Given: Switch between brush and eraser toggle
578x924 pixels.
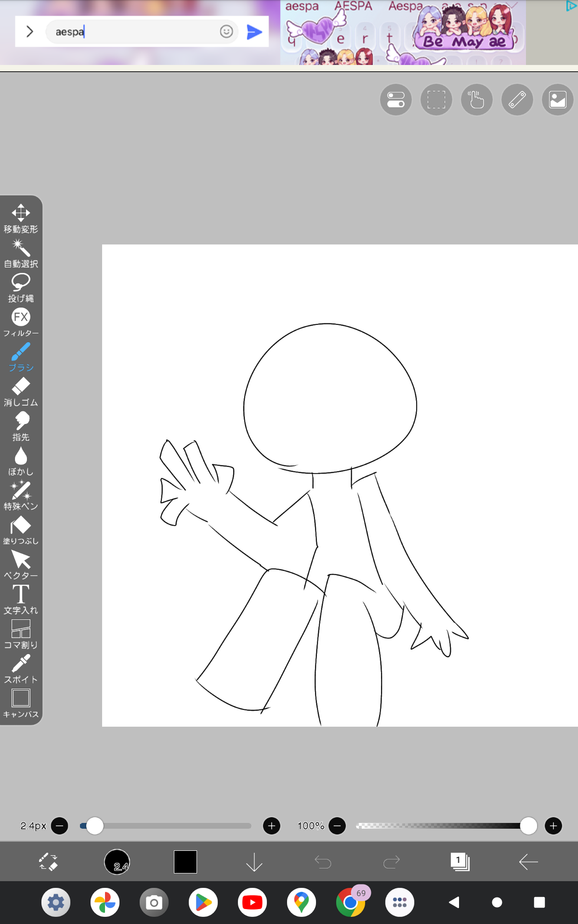Looking at the screenshot, I should point(48,862).
